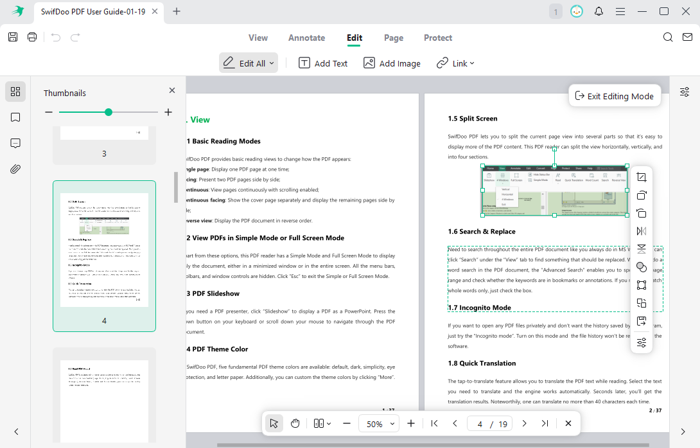Rotate the selected image counterclockwise
This screenshot has width=700, height=448.
642,213
